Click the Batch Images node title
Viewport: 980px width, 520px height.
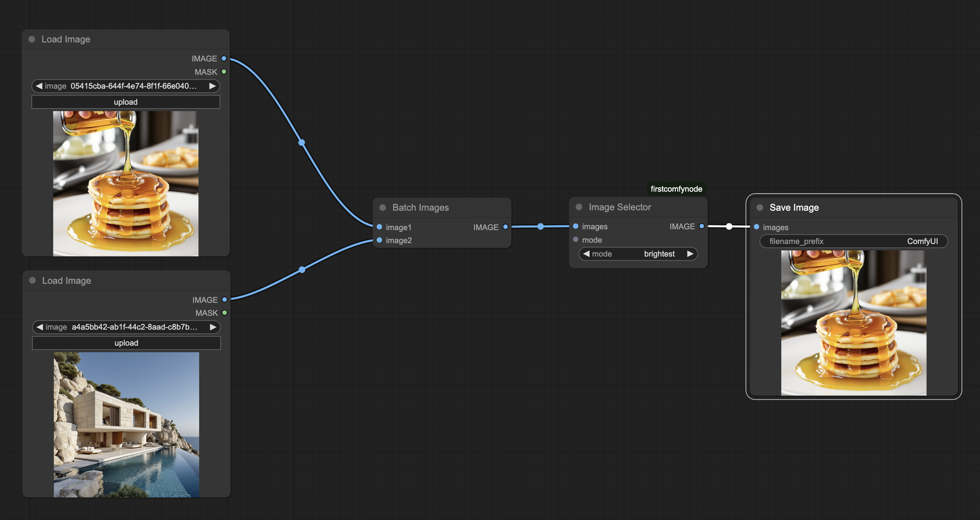tap(420, 208)
